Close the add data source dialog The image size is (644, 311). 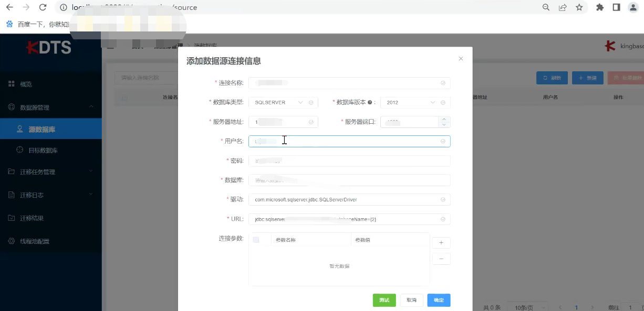point(461,59)
